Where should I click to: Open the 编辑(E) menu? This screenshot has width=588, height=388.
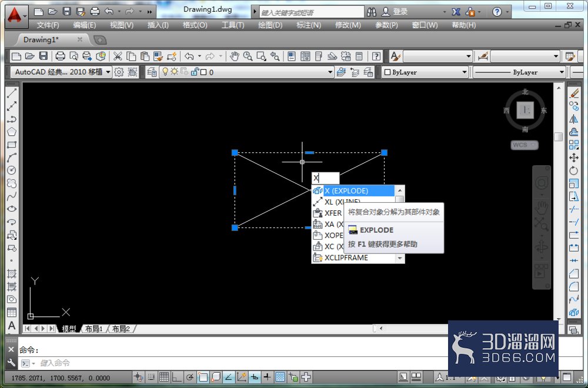point(84,25)
